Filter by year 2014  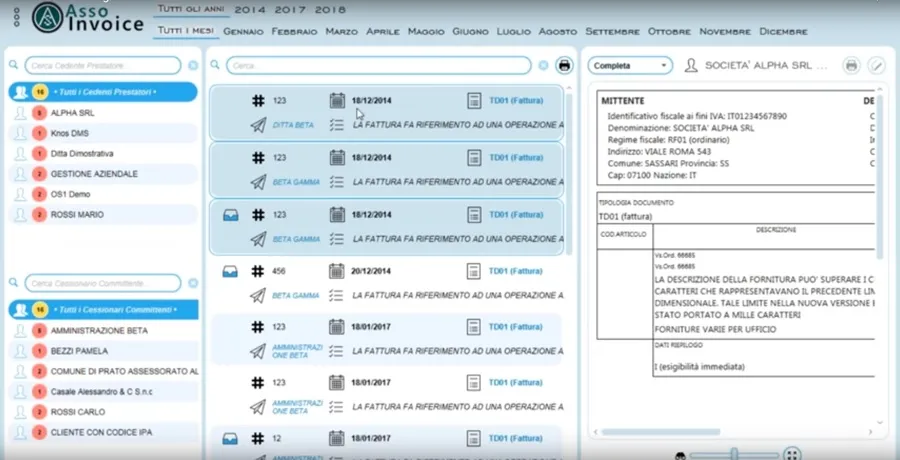[x=250, y=10]
